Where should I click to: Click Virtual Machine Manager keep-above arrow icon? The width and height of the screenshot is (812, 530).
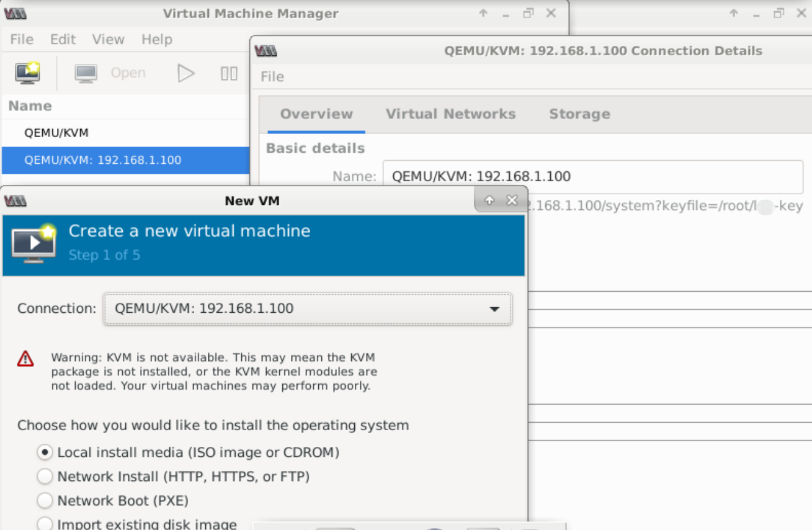[483, 13]
